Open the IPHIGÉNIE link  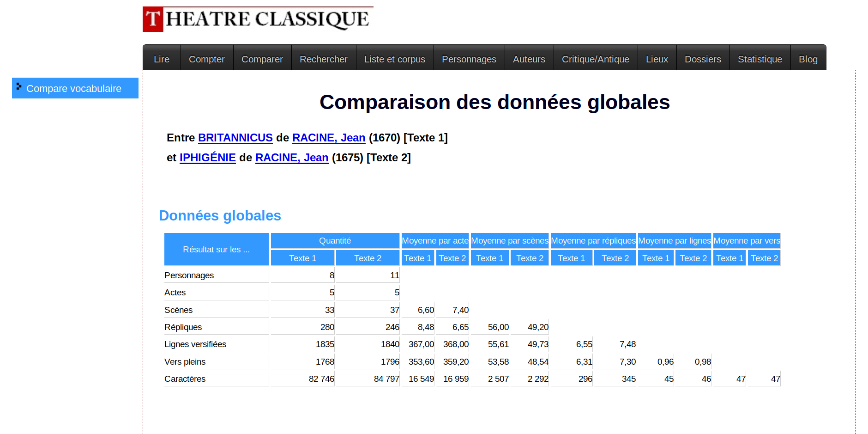[x=208, y=158]
